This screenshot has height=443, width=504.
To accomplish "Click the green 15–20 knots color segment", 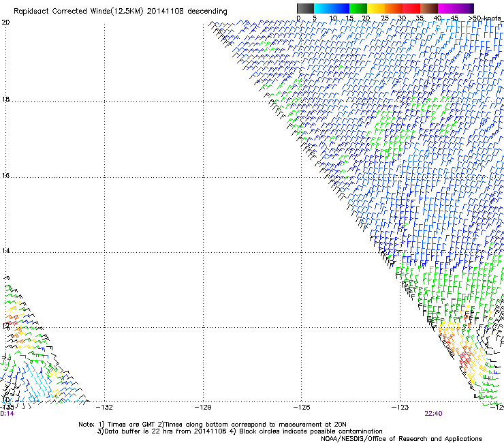I will click(358, 8).
